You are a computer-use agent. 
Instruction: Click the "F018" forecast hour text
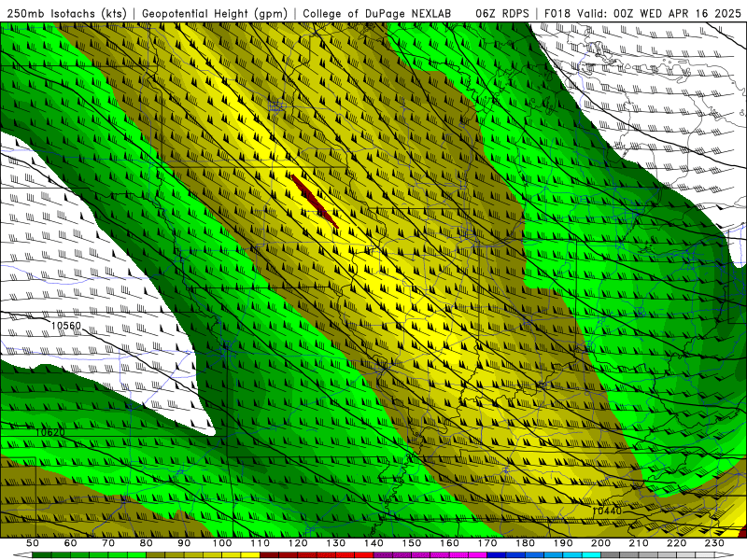[557, 13]
